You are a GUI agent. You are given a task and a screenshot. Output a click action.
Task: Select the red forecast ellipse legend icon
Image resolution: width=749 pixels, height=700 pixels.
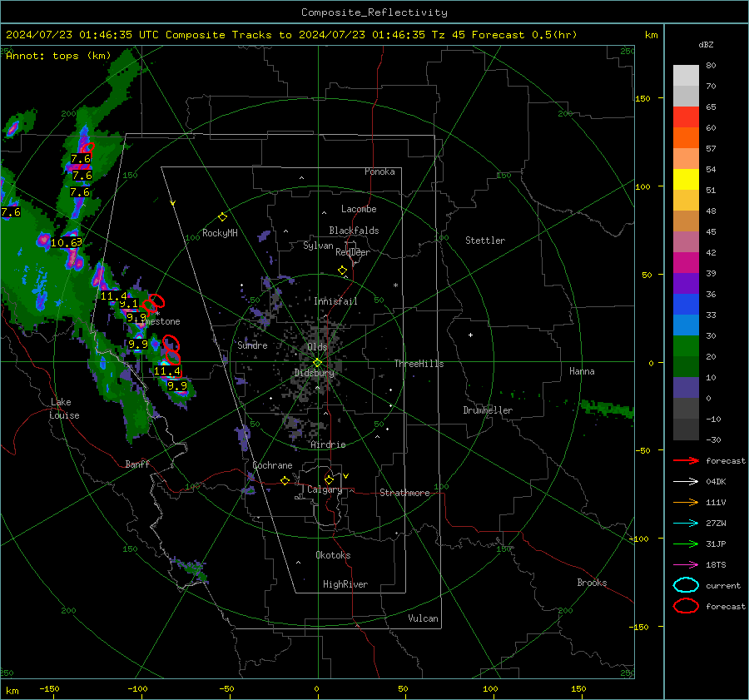coord(686,606)
